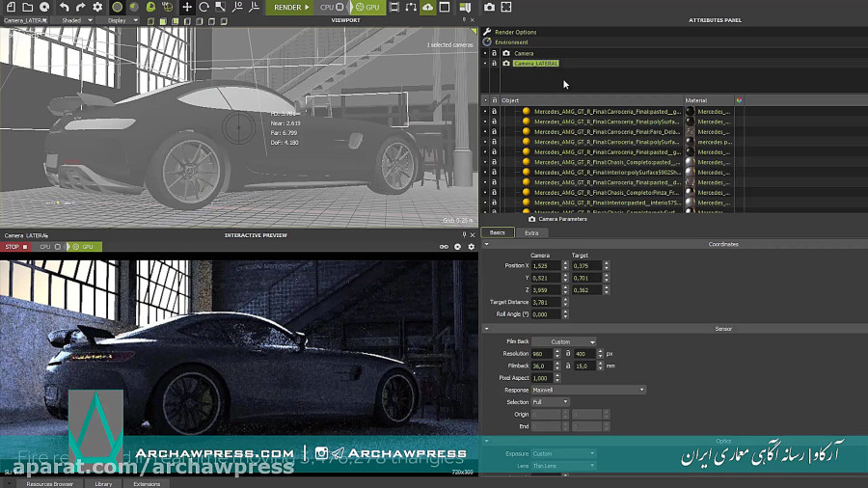The height and width of the screenshot is (488, 868).
Task: Open the Library tab
Action: [103, 484]
